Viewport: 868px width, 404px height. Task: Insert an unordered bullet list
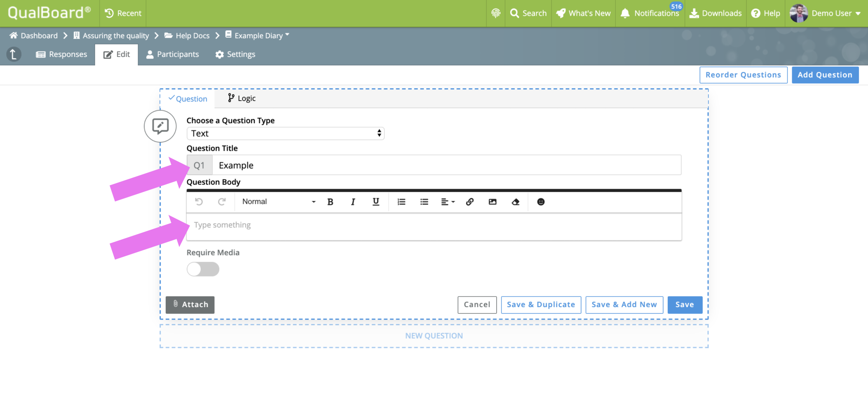point(424,202)
